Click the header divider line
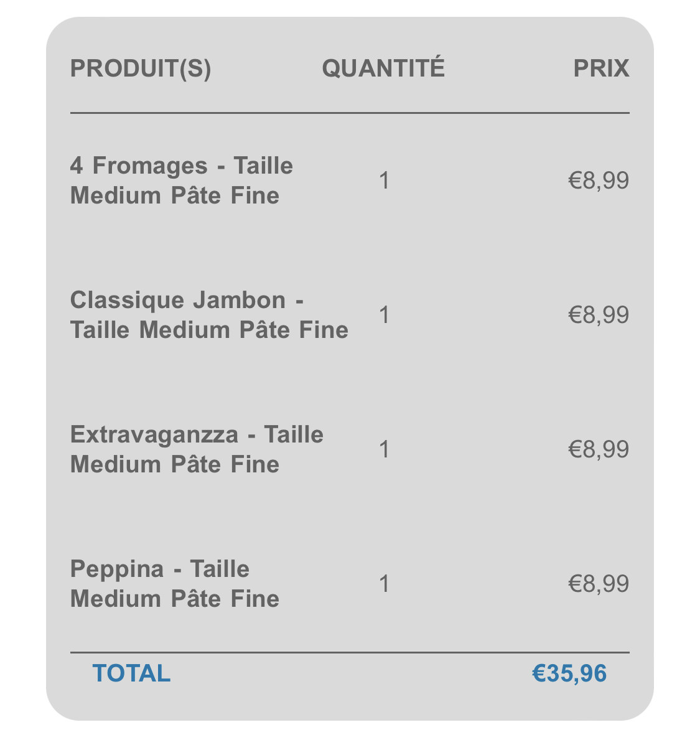This screenshot has height=740, width=700. click(x=350, y=113)
